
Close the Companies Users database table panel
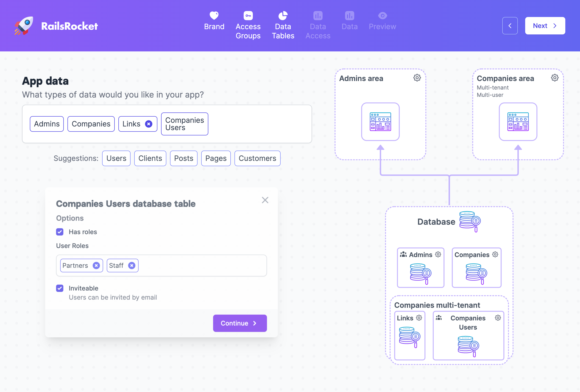[265, 200]
